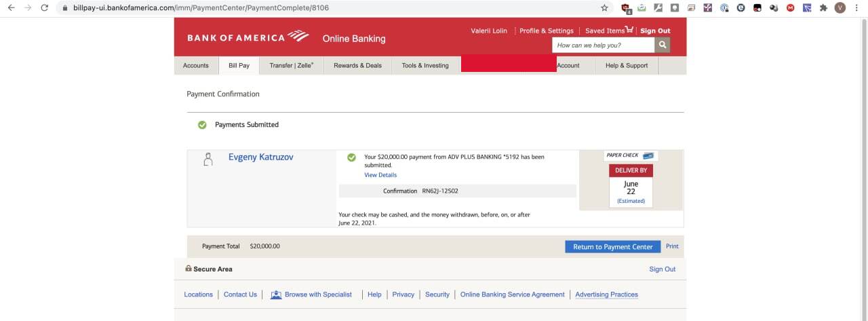This screenshot has height=321, width=868.
Task: Open Browse with Specialist link
Action: pos(318,295)
